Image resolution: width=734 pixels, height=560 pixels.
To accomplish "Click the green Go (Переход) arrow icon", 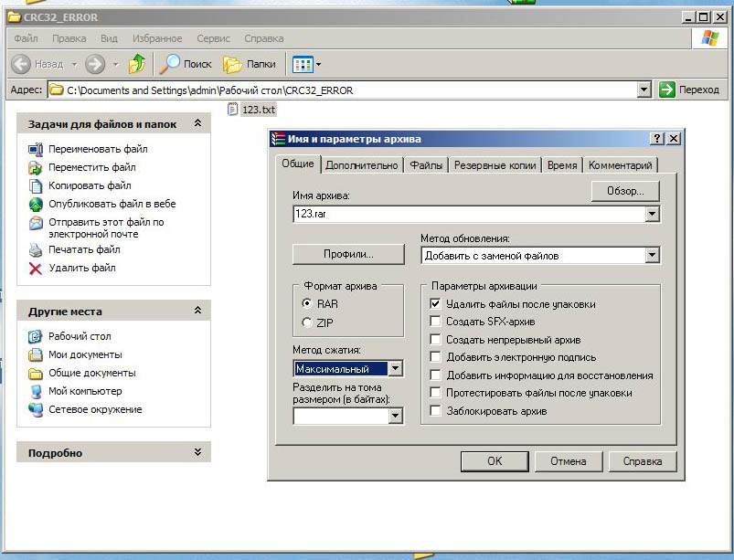I will pos(666,90).
